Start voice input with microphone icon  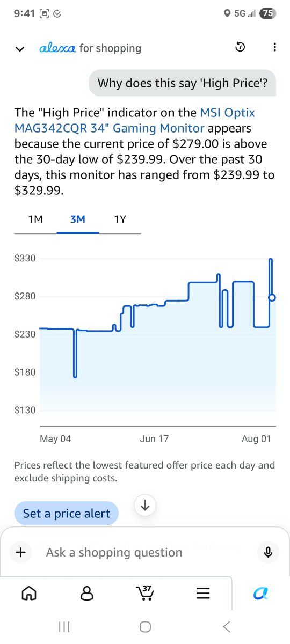click(268, 552)
